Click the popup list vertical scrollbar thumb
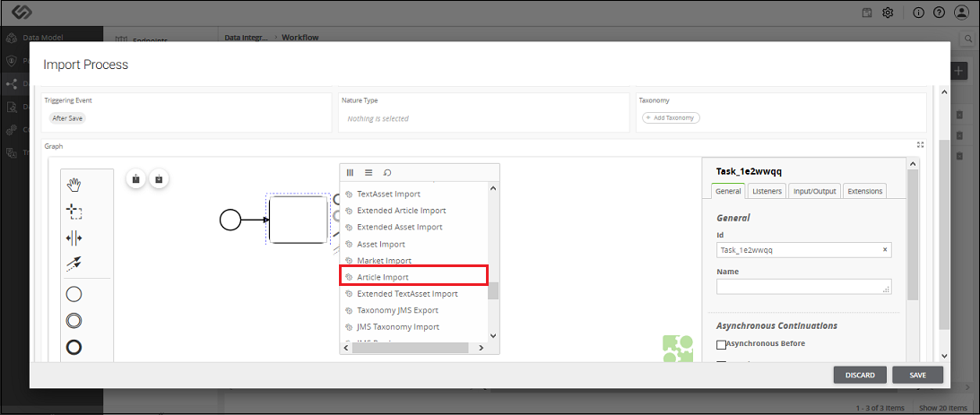The image size is (980, 415). [x=492, y=291]
